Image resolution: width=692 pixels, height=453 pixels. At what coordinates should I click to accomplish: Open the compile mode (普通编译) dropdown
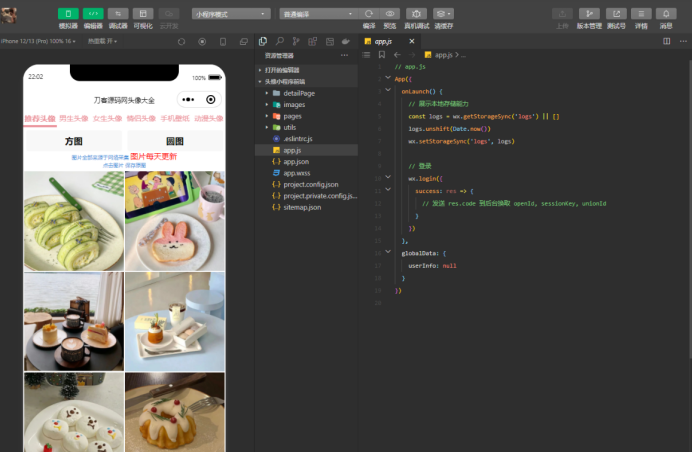coord(318,14)
